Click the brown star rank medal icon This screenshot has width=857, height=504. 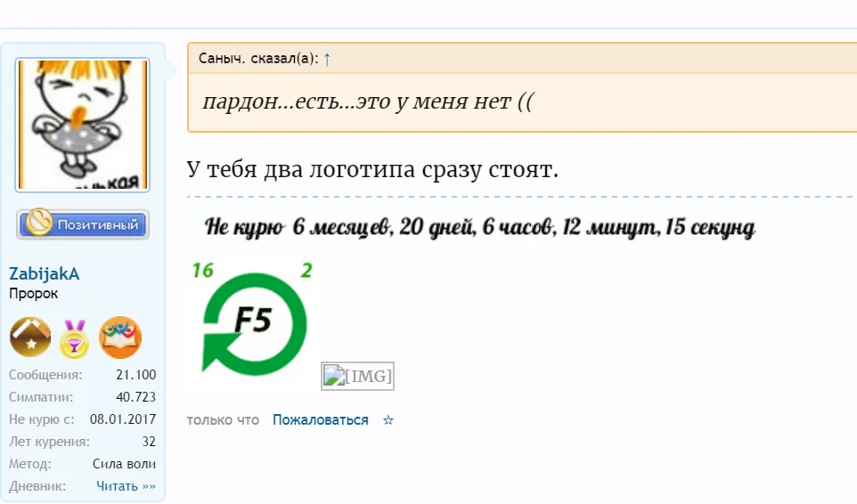point(30,337)
